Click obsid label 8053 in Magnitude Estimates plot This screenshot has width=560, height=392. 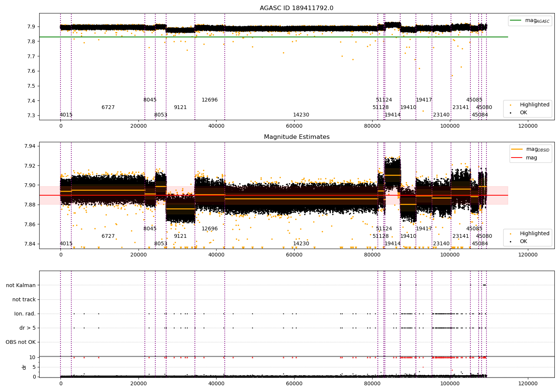point(161,244)
